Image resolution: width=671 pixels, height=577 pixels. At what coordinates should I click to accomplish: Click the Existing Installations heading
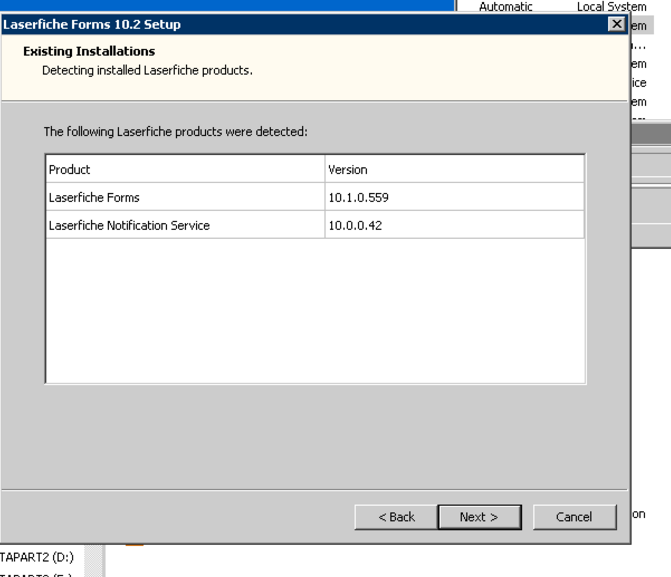coord(89,51)
